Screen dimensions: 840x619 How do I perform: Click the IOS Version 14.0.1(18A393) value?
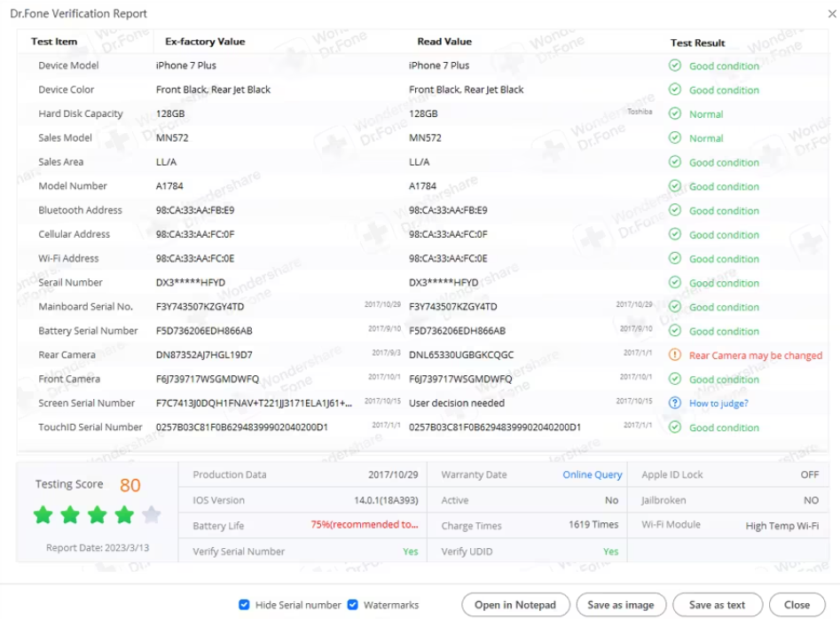click(386, 500)
